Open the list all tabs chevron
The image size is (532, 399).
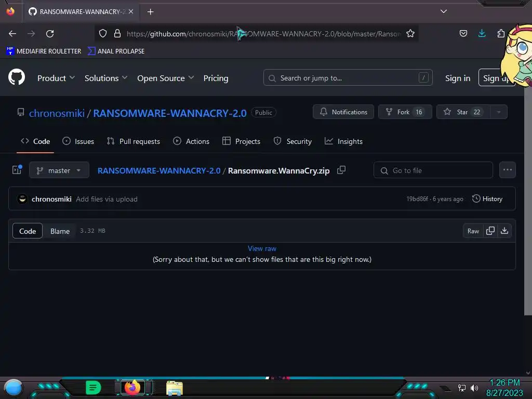click(x=444, y=11)
